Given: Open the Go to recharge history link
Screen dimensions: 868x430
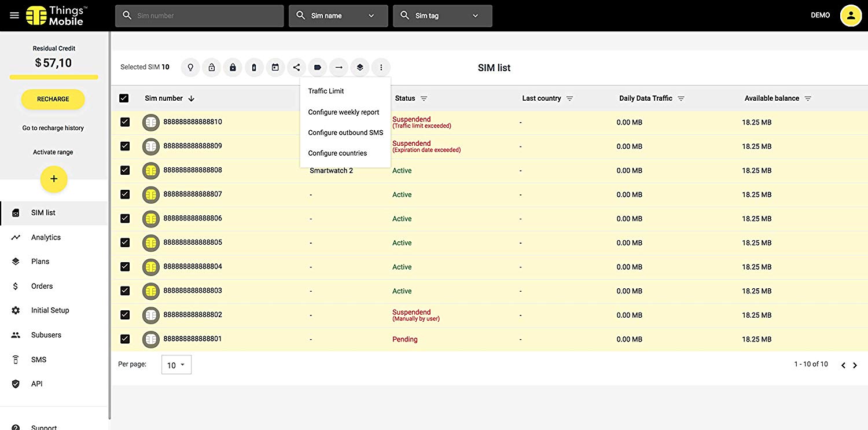Looking at the screenshot, I should 53,128.
